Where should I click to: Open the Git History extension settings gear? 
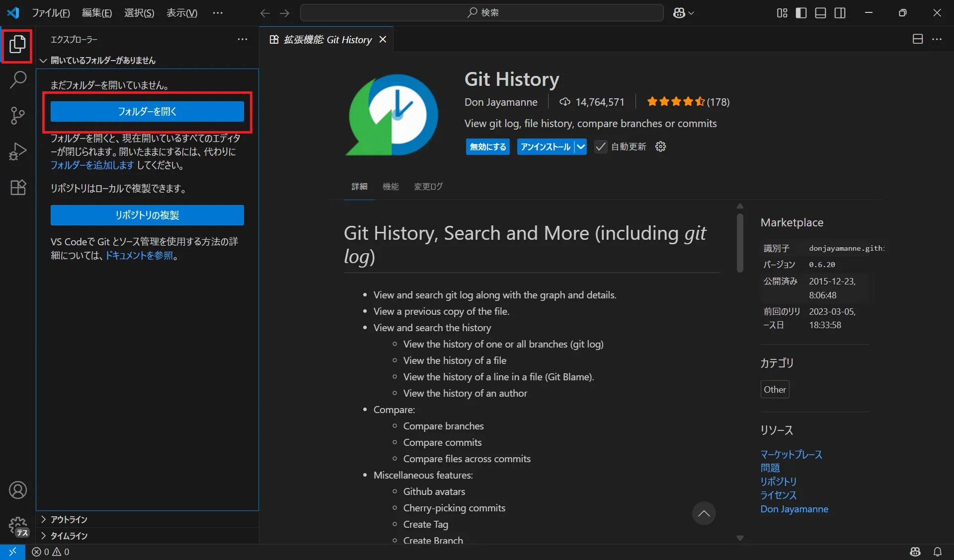(x=660, y=146)
